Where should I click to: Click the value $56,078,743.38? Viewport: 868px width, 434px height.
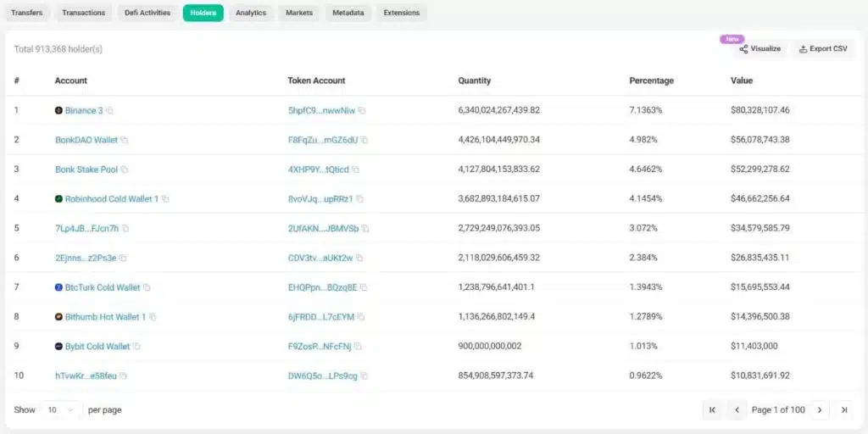click(x=760, y=140)
